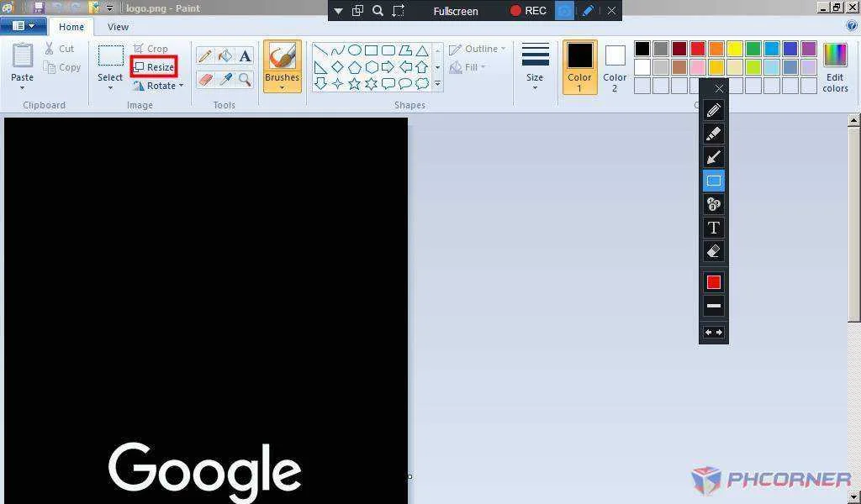Click the Cut button
Viewport: 861px width, 504px height.
60,49
